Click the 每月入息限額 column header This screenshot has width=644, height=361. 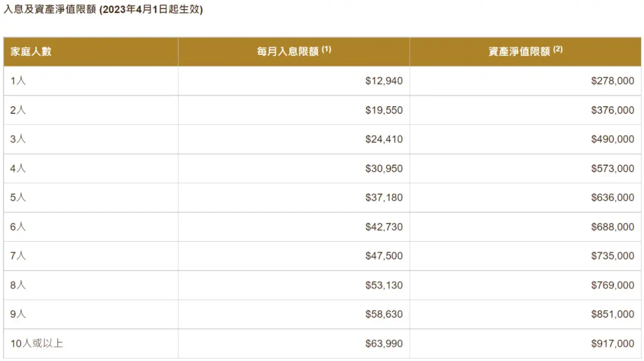(x=288, y=52)
